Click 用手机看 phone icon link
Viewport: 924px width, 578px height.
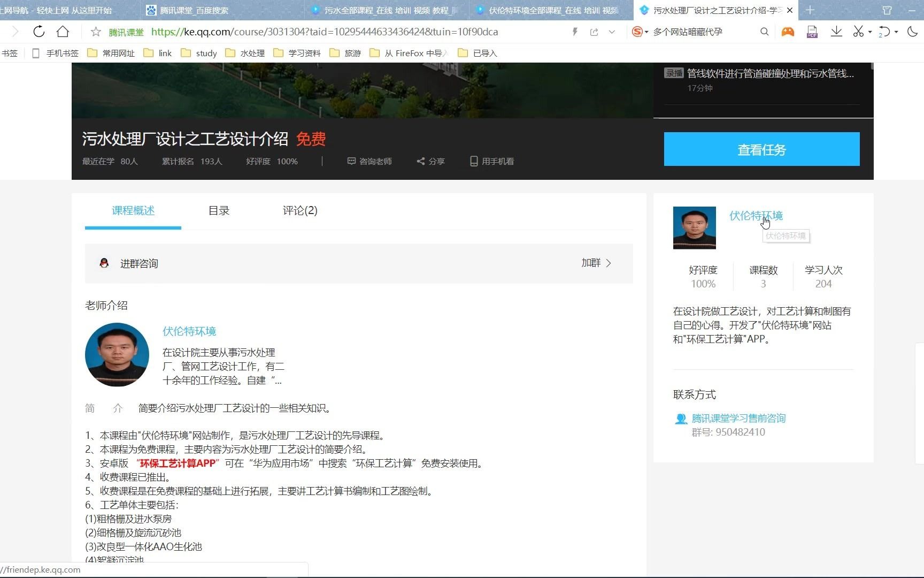pyautogui.click(x=492, y=161)
